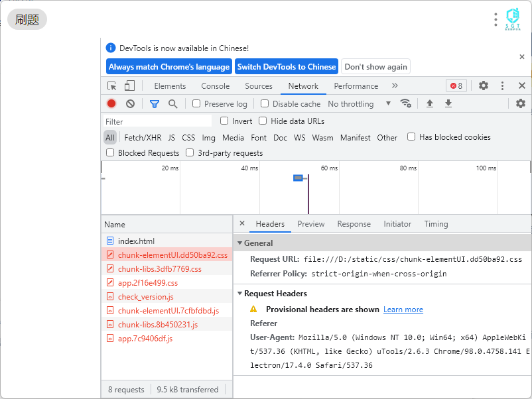The image size is (532, 399).
Task: Select index.html request row
Action: 166,241
